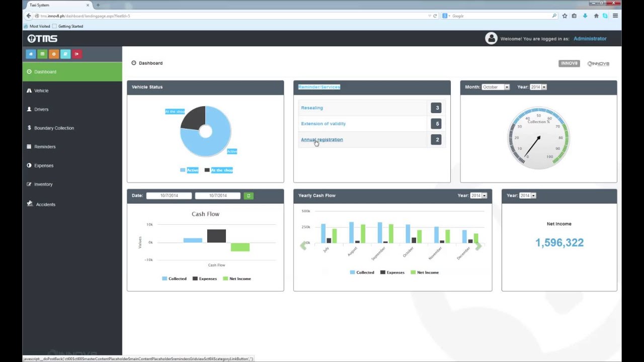The height and width of the screenshot is (362, 644).
Task: Select the Taxi System browser tab
Action: click(x=58, y=5)
